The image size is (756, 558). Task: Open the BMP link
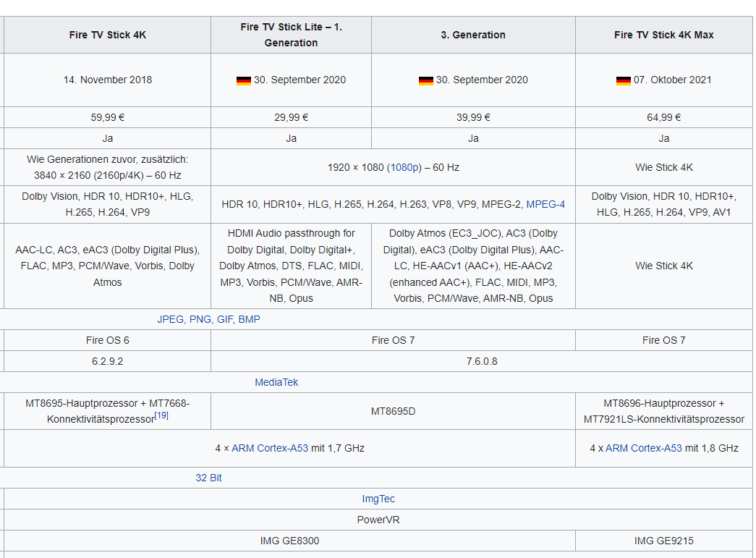click(x=250, y=319)
